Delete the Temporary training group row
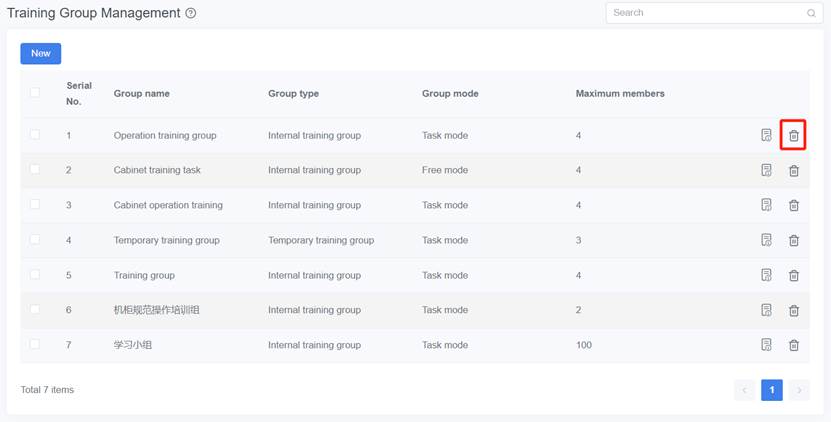Screen dimensions: 831x422 pos(793,240)
